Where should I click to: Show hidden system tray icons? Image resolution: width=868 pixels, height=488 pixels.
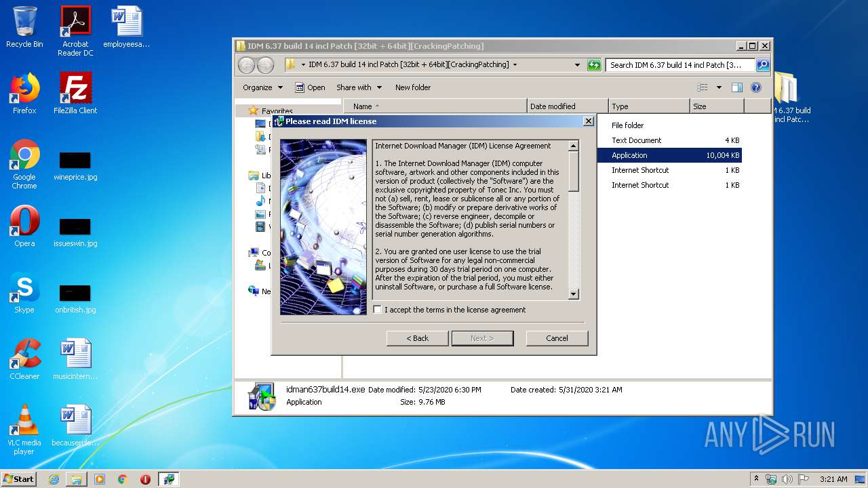point(757,479)
